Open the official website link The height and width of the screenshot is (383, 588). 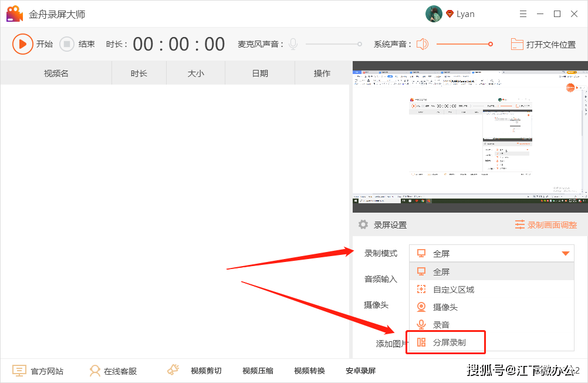coord(38,371)
